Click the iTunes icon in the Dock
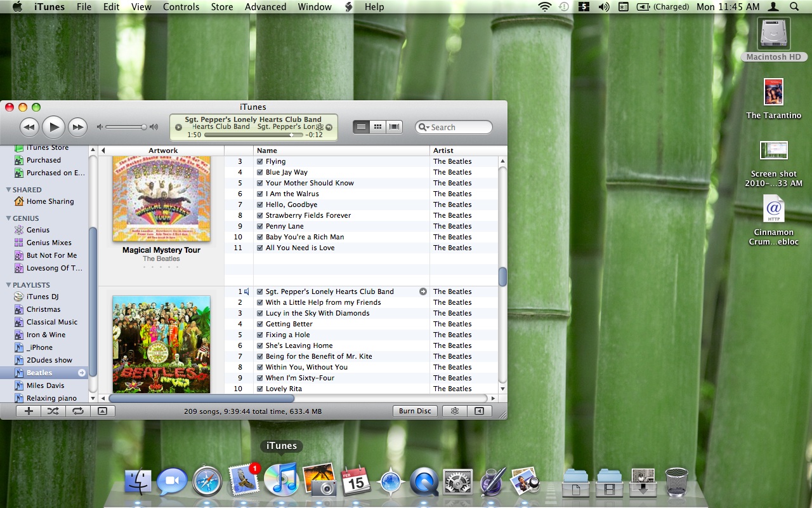 pos(281,479)
